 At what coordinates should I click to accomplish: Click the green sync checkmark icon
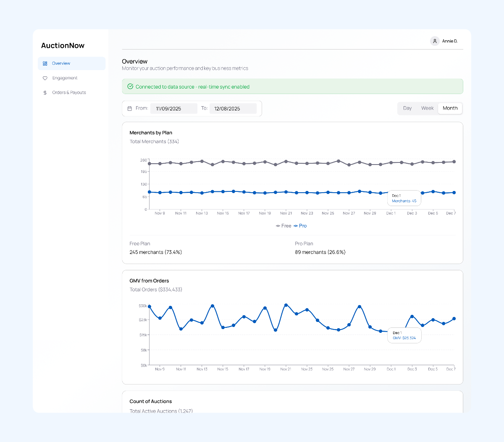coord(131,86)
